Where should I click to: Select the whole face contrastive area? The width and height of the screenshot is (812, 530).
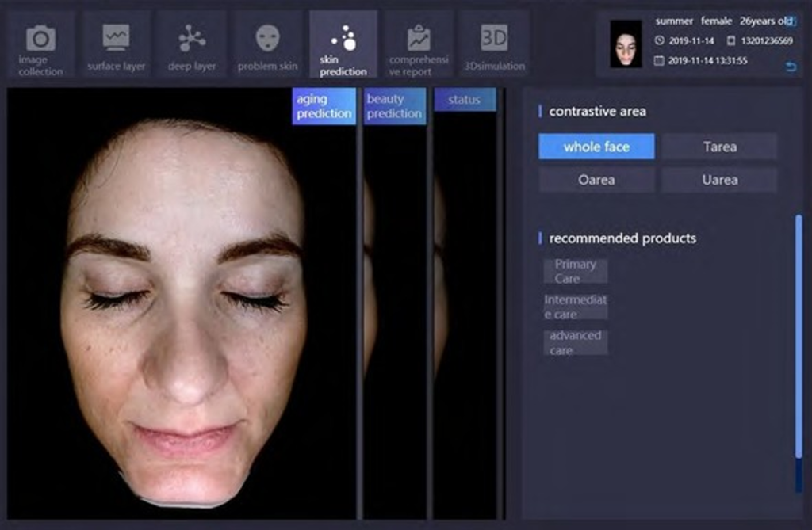pos(596,147)
